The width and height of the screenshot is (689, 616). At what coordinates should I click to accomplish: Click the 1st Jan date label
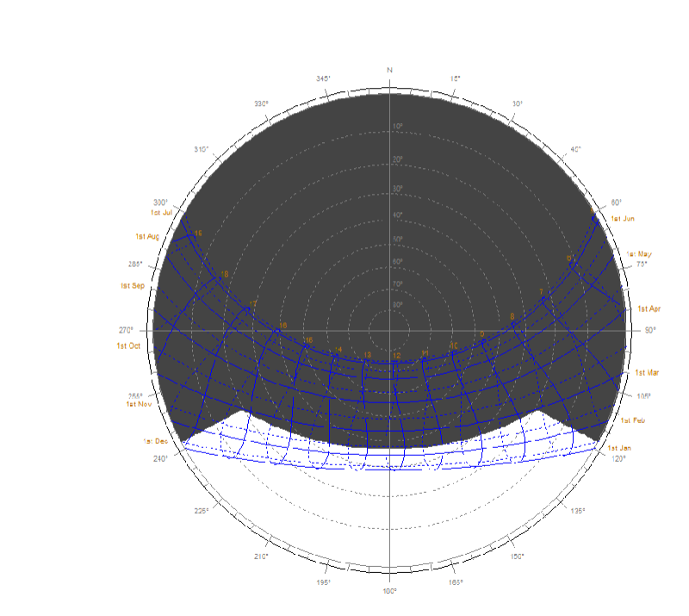(x=619, y=449)
